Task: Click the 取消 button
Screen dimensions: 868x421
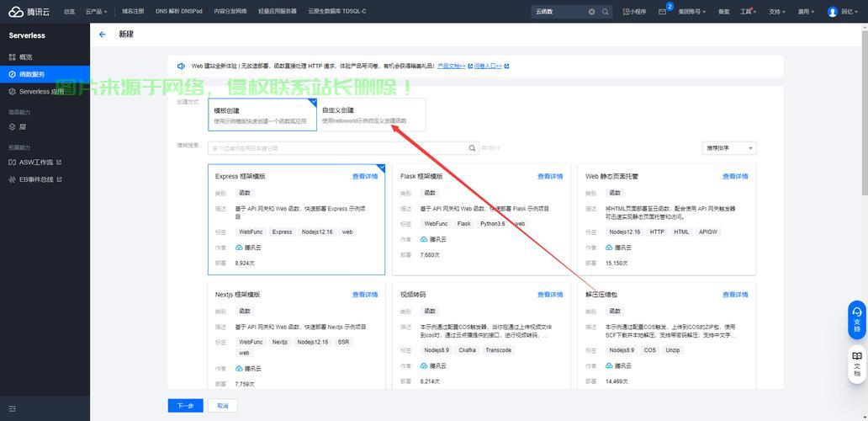Action: [x=223, y=406]
